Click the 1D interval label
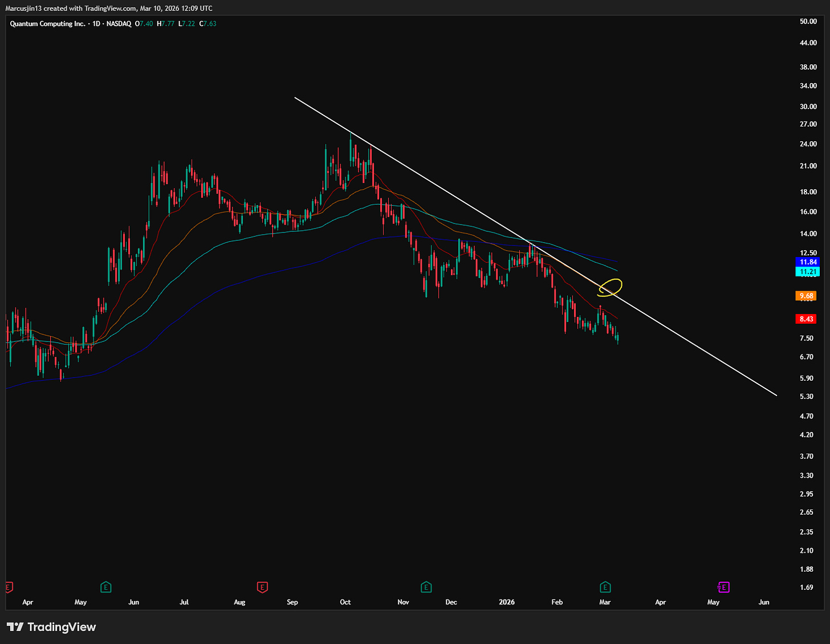The image size is (830, 644). pos(96,24)
